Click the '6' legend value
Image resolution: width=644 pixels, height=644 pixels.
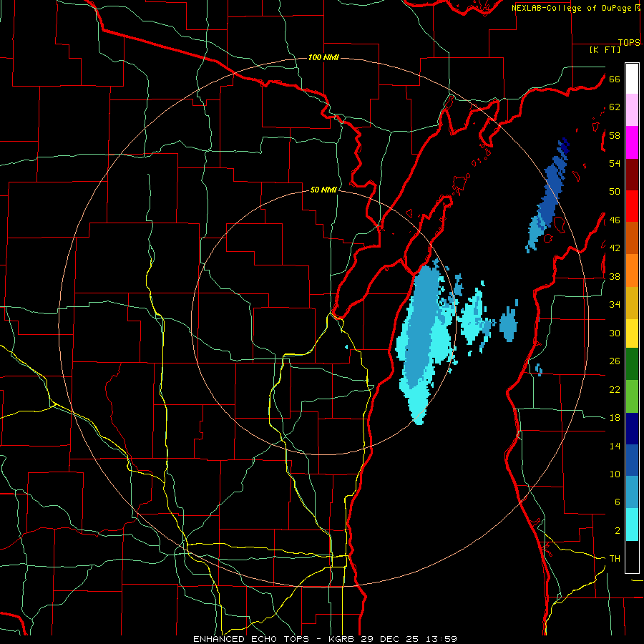[x=618, y=502]
